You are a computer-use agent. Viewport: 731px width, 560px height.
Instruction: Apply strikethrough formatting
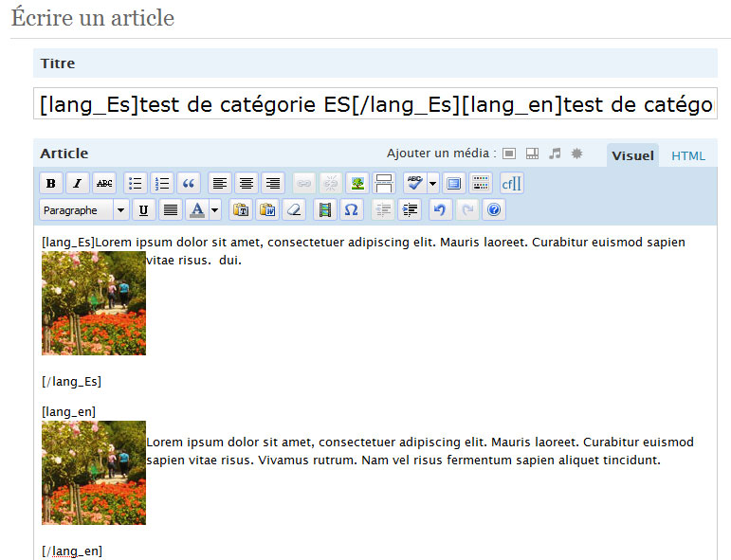(x=104, y=184)
